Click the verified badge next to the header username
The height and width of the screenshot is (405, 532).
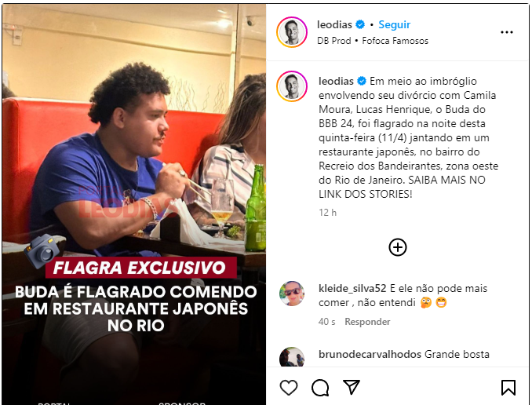pos(360,24)
